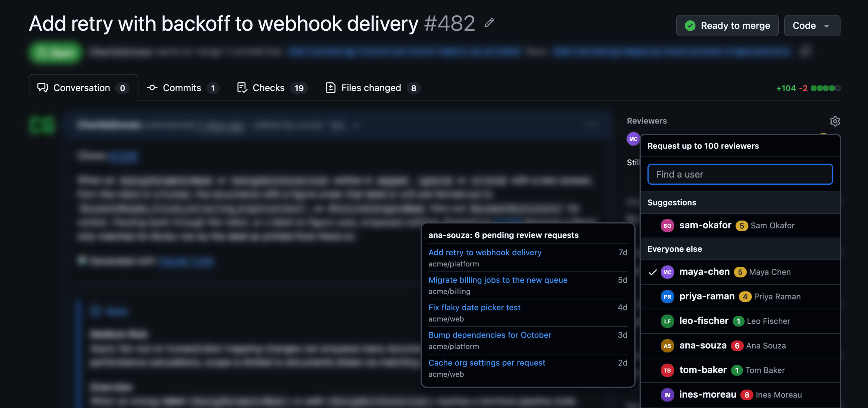Open the Files changed tab

373,87
